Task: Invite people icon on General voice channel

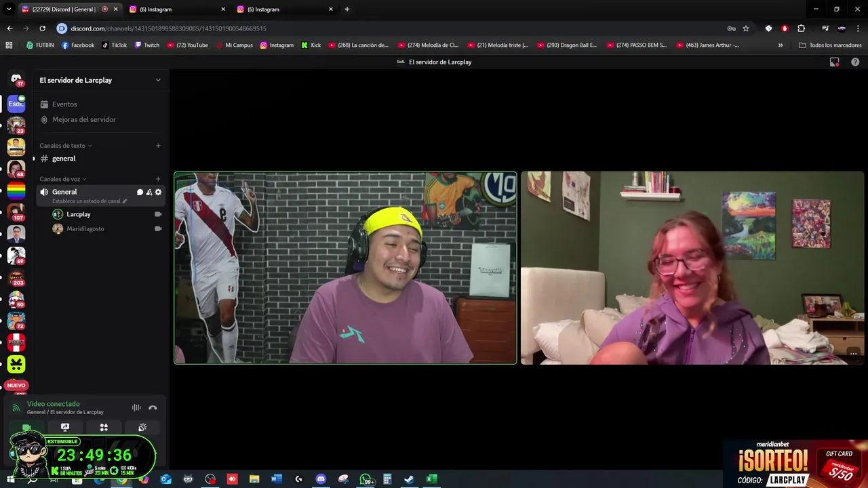Action: click(x=149, y=192)
